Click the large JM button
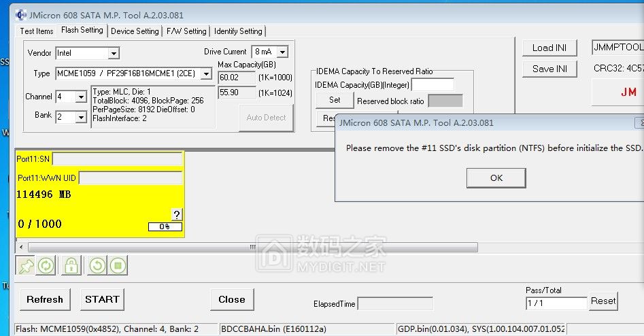This screenshot has width=644, height=336. [x=617, y=92]
